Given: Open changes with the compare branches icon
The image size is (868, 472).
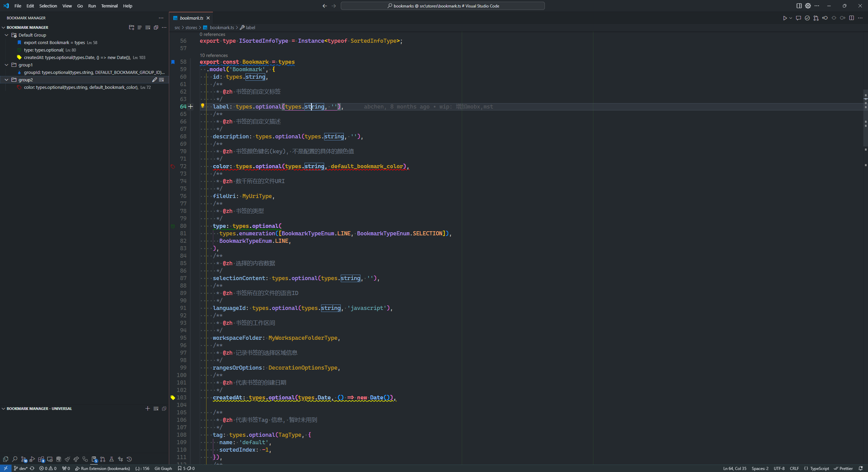Looking at the screenshot, I should pos(816,18).
